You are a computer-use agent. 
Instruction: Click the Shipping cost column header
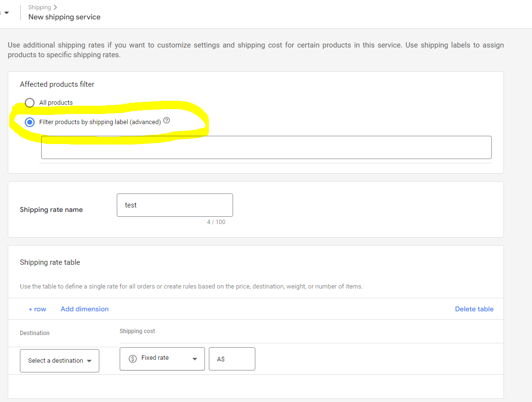(137, 331)
